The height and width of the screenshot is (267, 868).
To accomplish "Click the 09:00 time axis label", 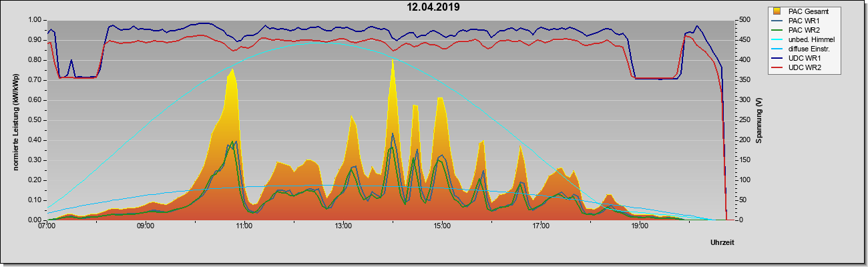I will (146, 226).
